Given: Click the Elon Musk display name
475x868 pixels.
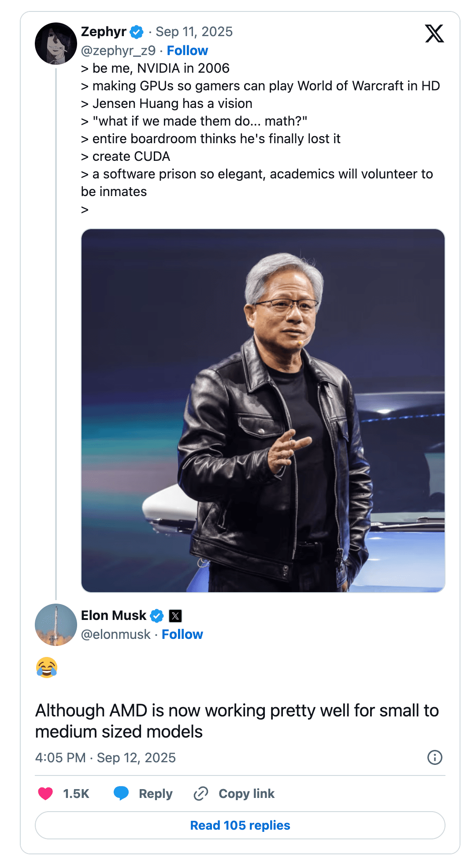Looking at the screenshot, I should tap(113, 616).
